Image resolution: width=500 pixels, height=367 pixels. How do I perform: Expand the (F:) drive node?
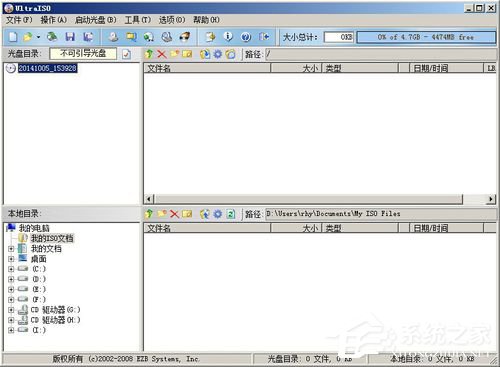(x=11, y=300)
